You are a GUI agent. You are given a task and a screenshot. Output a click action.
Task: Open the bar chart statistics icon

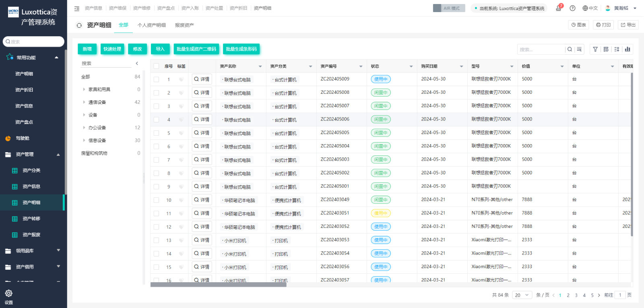coord(627,50)
